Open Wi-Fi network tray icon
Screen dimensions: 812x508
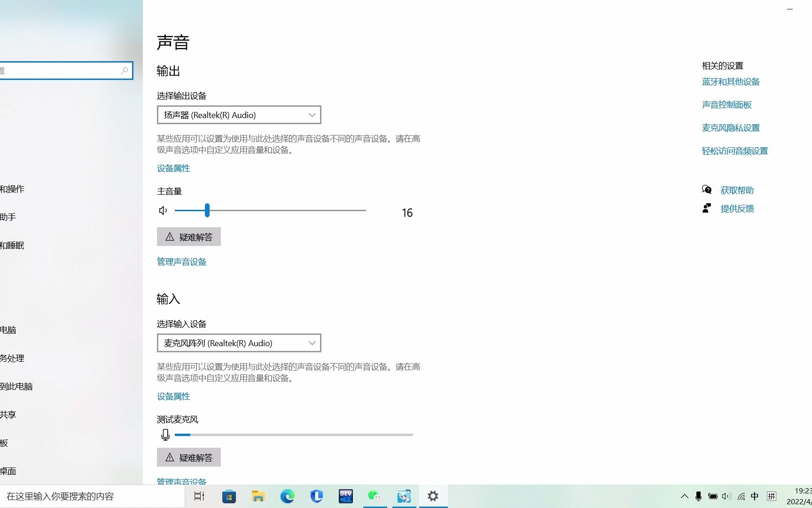741,496
